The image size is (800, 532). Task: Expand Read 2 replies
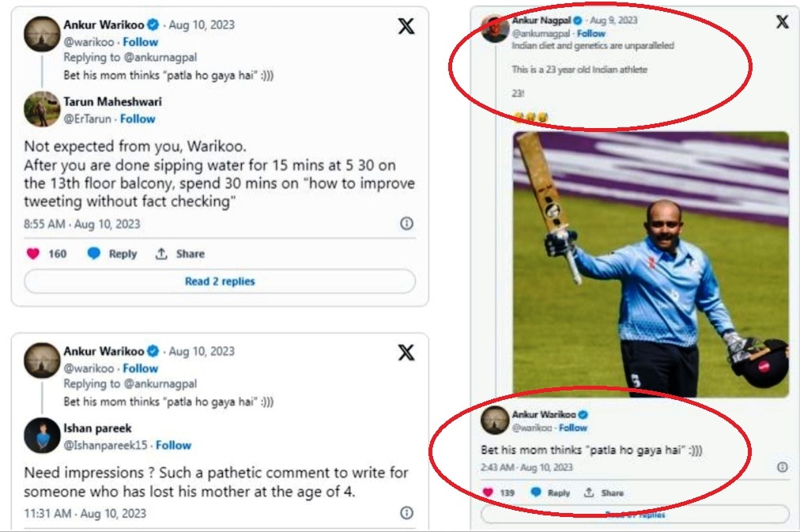pyautogui.click(x=220, y=281)
